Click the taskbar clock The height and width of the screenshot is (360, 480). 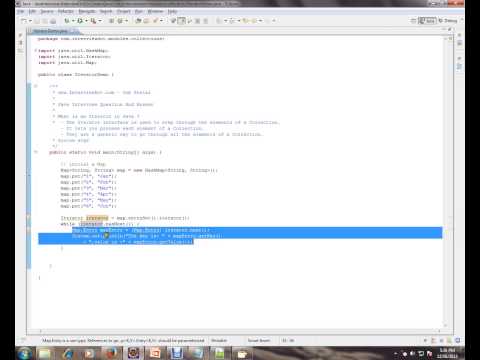pos(447,353)
